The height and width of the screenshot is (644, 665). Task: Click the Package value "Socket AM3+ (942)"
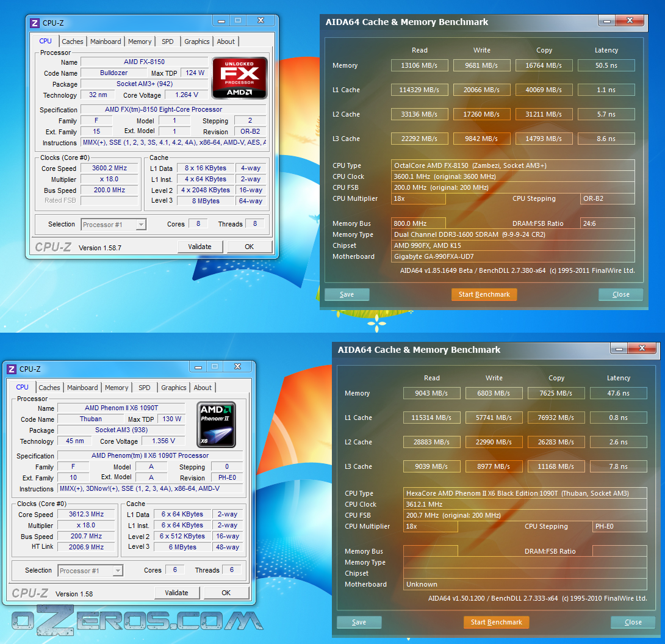point(145,84)
